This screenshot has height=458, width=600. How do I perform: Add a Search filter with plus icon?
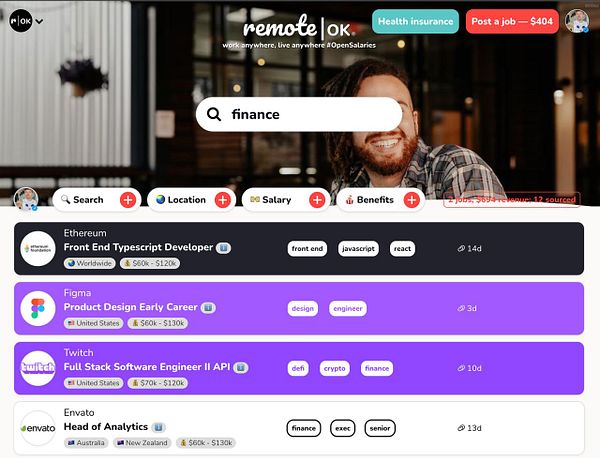[x=128, y=200]
